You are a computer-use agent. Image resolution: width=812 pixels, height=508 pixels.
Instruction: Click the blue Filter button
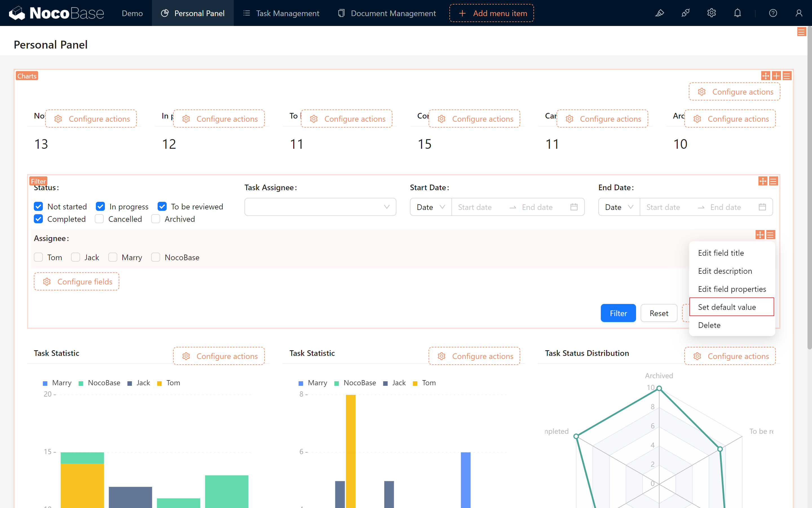pyautogui.click(x=618, y=313)
